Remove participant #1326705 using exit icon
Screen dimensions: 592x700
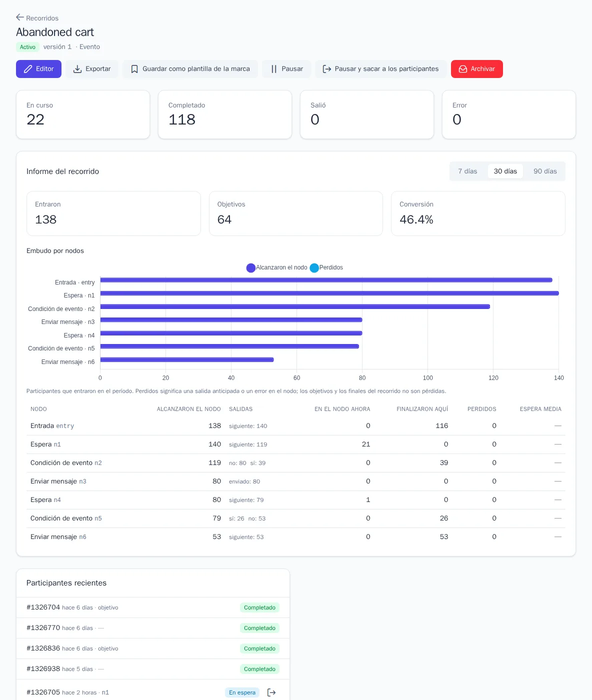point(271,692)
